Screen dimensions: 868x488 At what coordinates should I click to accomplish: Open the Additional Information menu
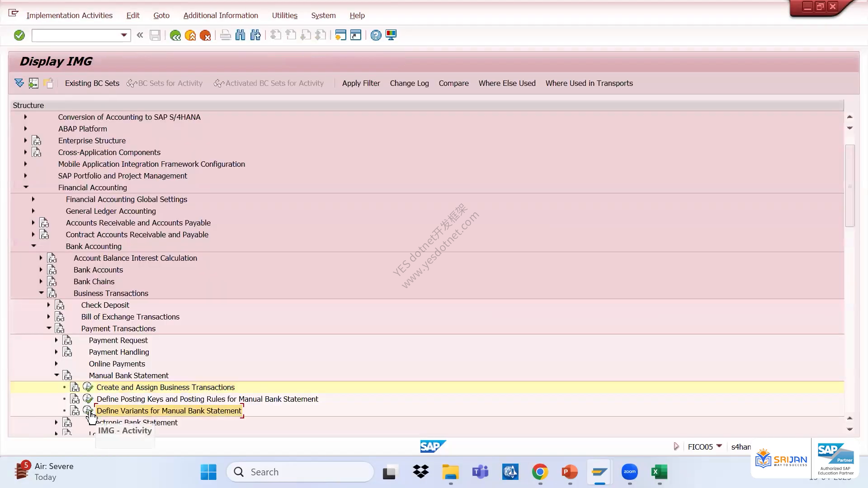221,15
